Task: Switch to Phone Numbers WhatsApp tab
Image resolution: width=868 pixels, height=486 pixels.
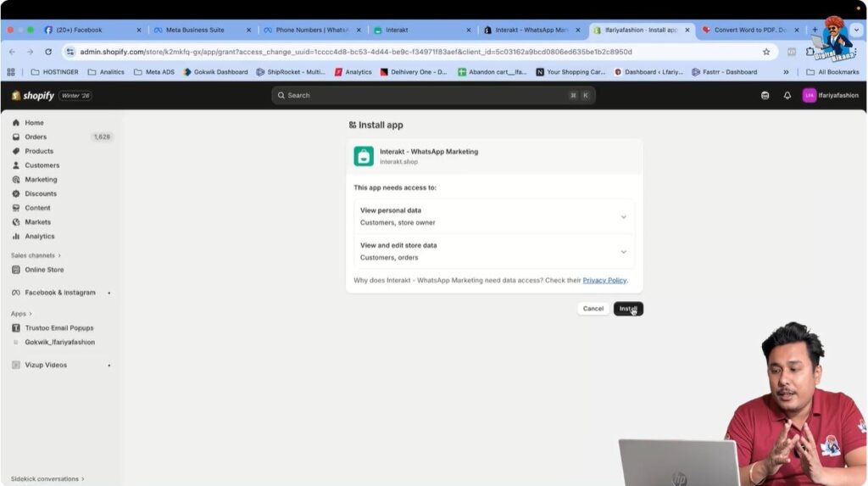Action: 312,30
